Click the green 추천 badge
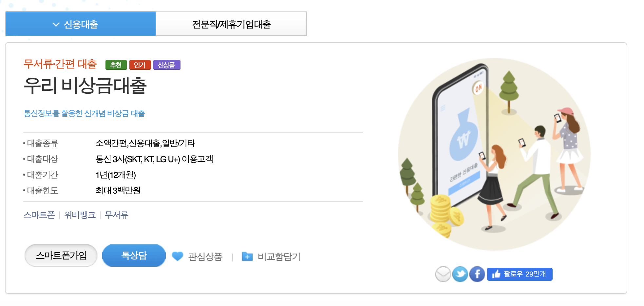The height and width of the screenshot is (306, 644). pos(116,65)
